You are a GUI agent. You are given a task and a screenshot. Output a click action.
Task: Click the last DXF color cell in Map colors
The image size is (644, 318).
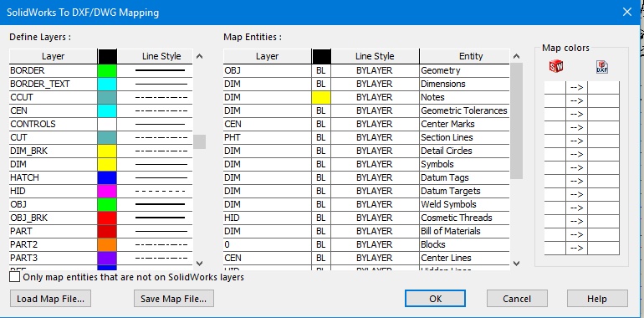pyautogui.click(x=603, y=249)
